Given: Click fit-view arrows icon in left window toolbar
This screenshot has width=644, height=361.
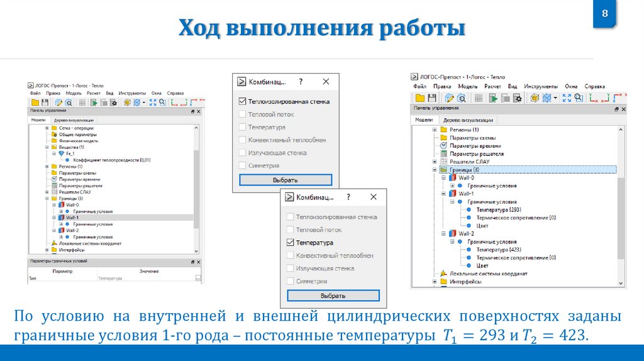Looking at the screenshot, I should tap(153, 103).
